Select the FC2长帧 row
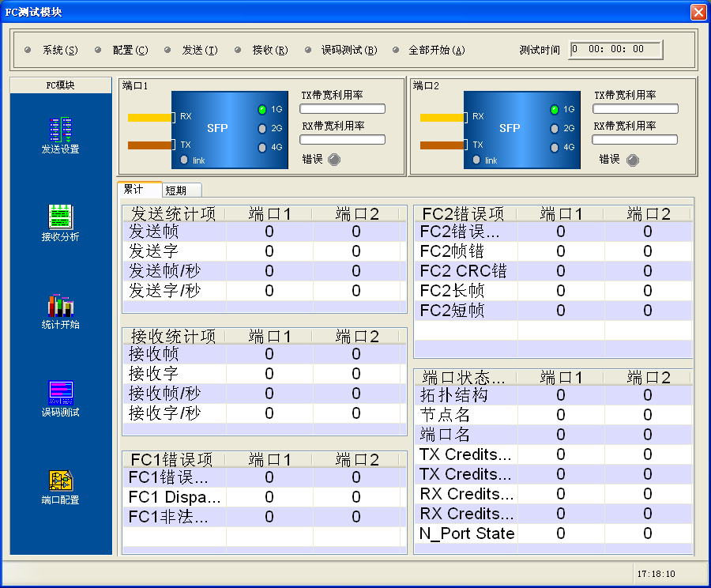 tap(554, 290)
